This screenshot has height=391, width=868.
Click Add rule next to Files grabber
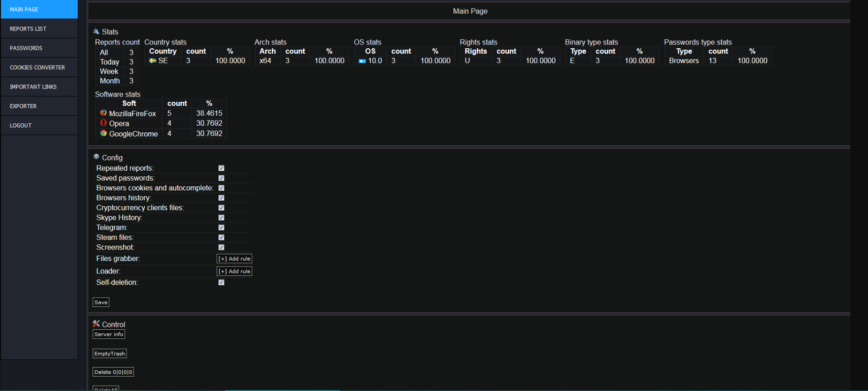(x=234, y=259)
